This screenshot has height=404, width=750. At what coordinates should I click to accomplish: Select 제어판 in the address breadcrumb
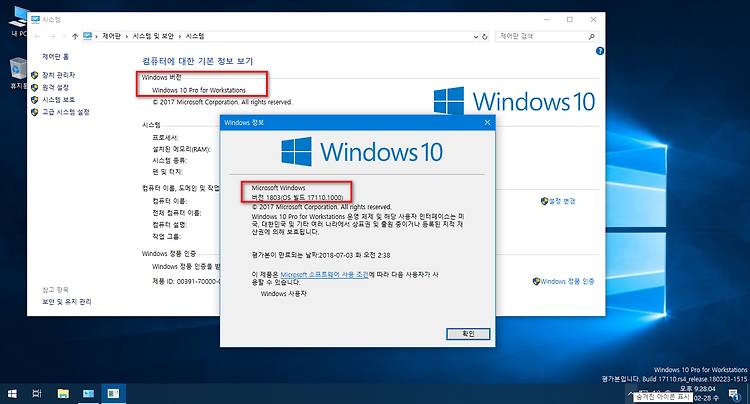[x=111, y=36]
